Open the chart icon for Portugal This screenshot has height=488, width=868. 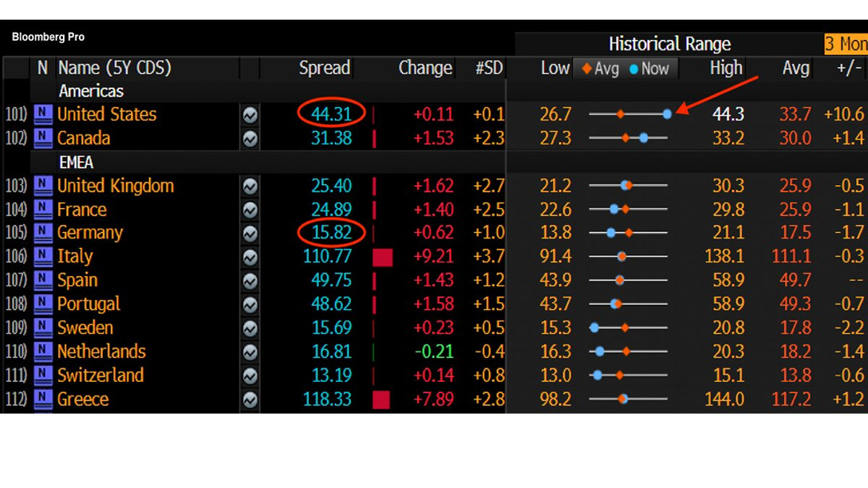coord(251,305)
